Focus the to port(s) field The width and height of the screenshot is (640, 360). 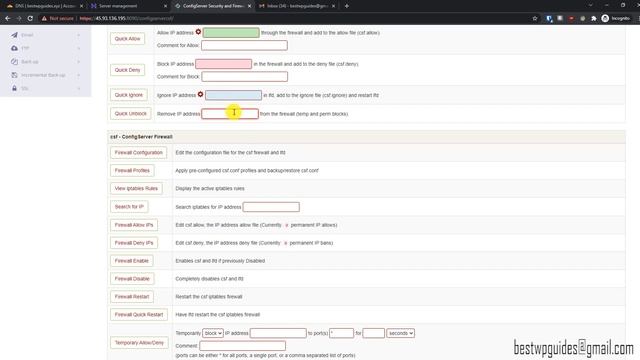341,333
